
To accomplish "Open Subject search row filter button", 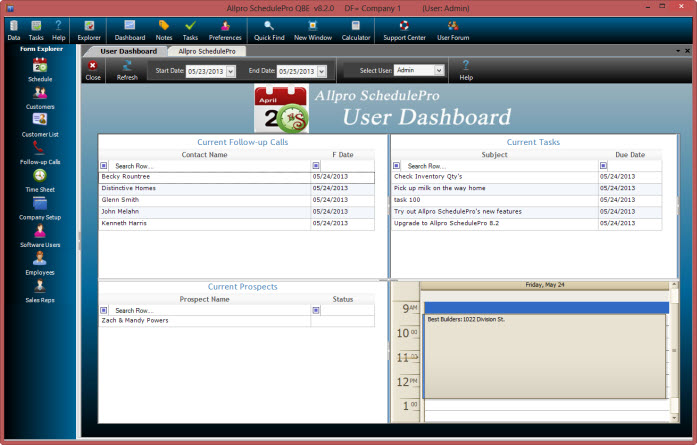I will coord(397,166).
